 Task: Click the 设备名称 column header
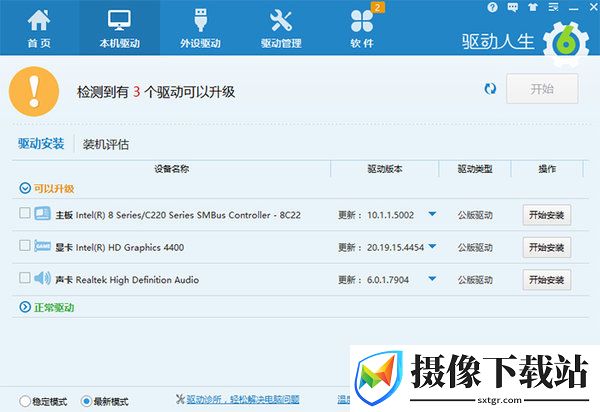click(171, 169)
